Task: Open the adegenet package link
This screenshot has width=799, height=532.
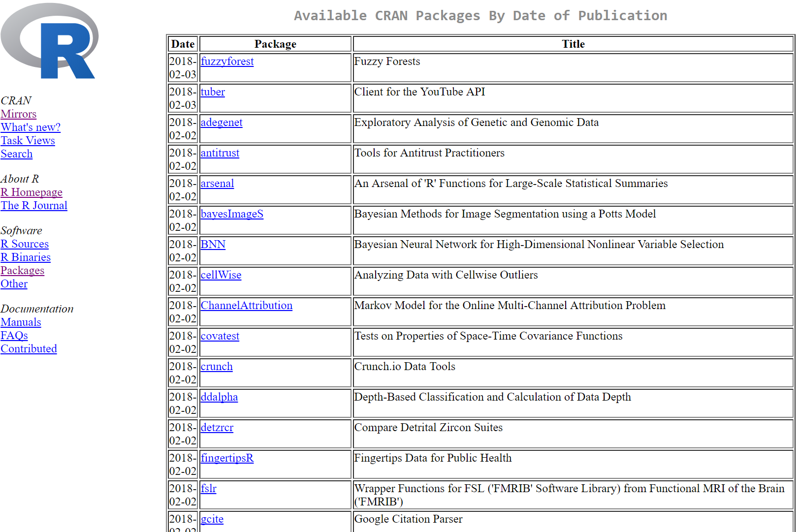Action: [x=222, y=123]
